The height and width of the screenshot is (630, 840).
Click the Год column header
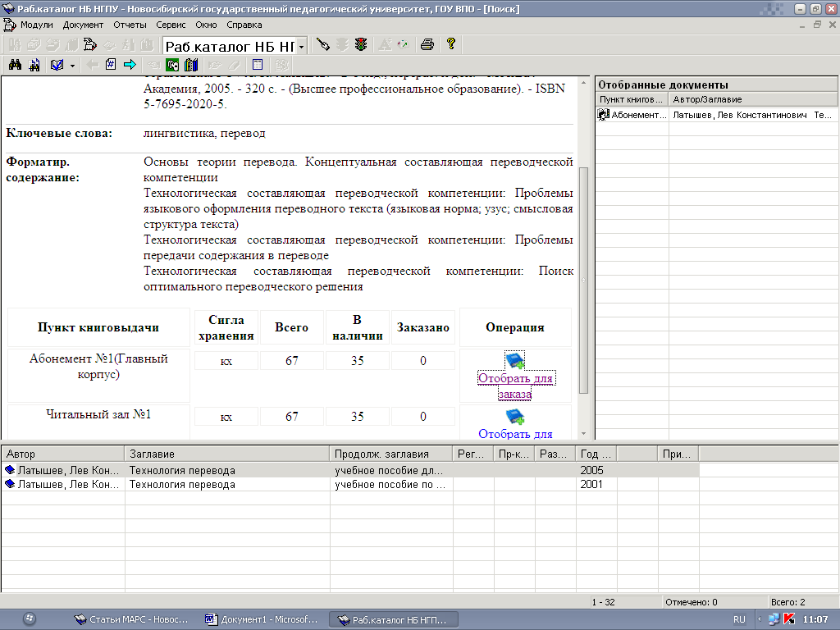pyautogui.click(x=596, y=454)
